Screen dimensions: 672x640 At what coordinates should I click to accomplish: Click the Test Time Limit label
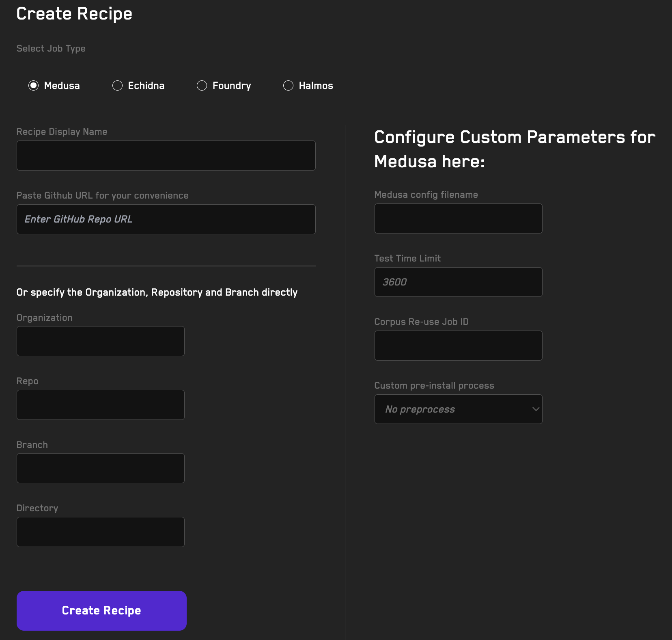[x=407, y=258]
